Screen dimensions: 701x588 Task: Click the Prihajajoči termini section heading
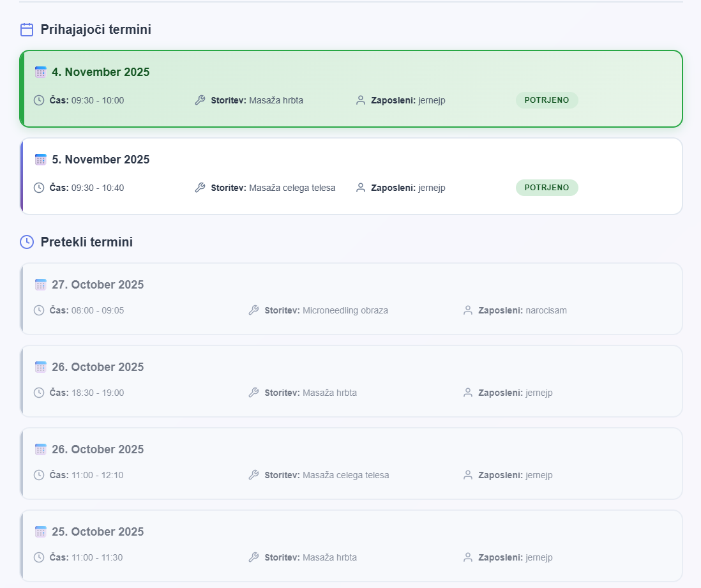tap(96, 29)
